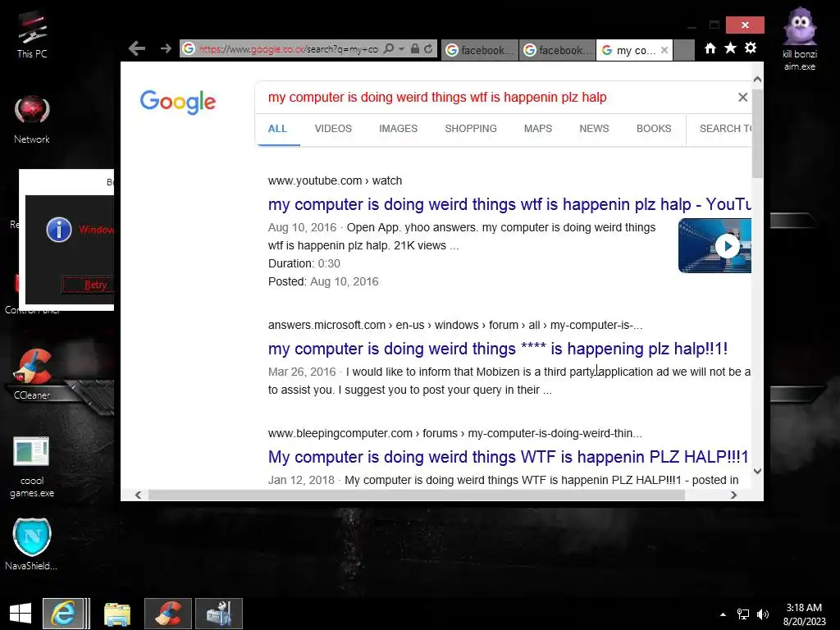Click the 'www.youtube.com › watch' breadcrumb
840x630 pixels.
point(335,180)
